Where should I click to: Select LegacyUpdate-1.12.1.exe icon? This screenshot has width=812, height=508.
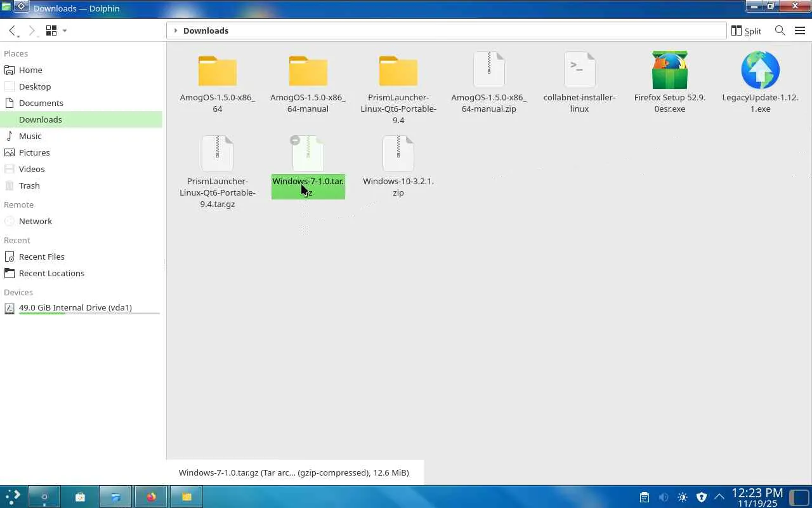[x=760, y=70]
